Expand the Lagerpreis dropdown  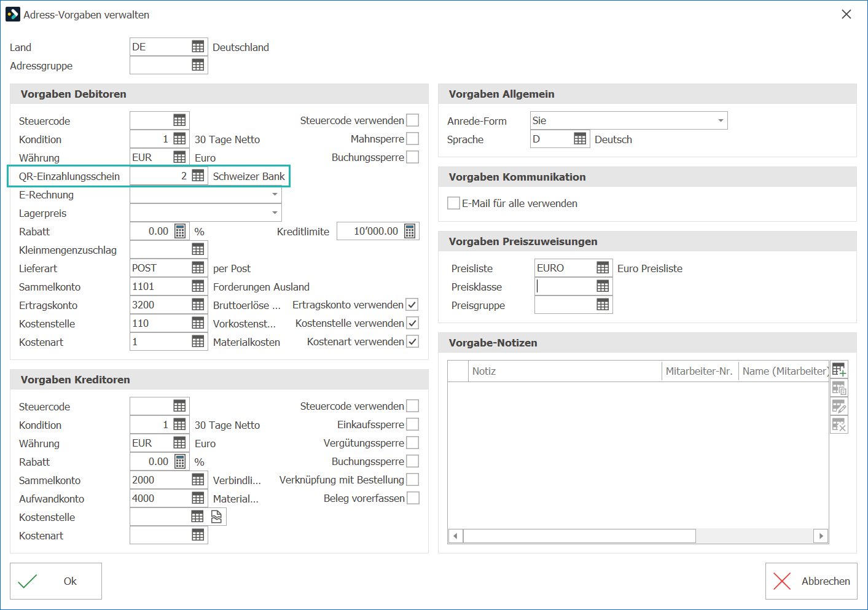[x=275, y=213]
